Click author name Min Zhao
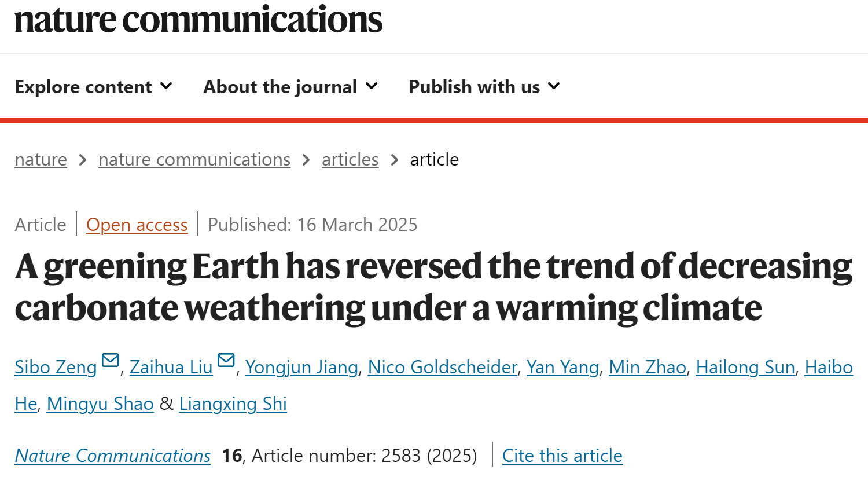 coord(648,367)
